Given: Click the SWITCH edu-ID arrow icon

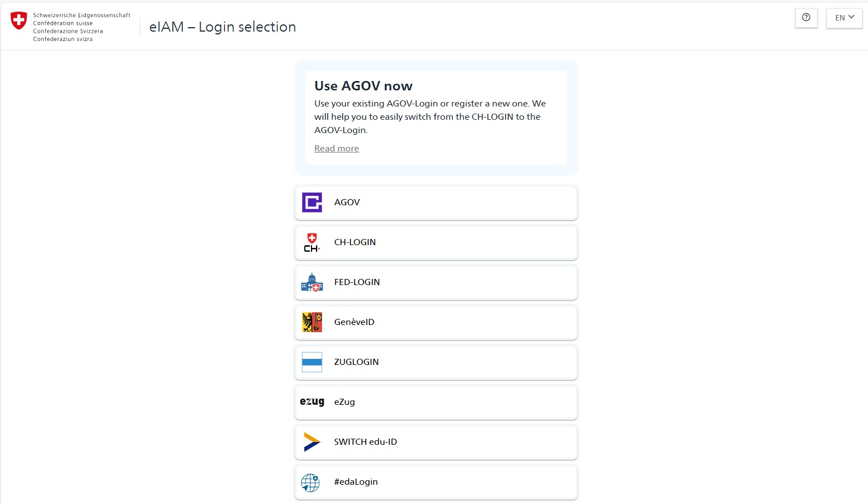Looking at the screenshot, I should point(312,442).
